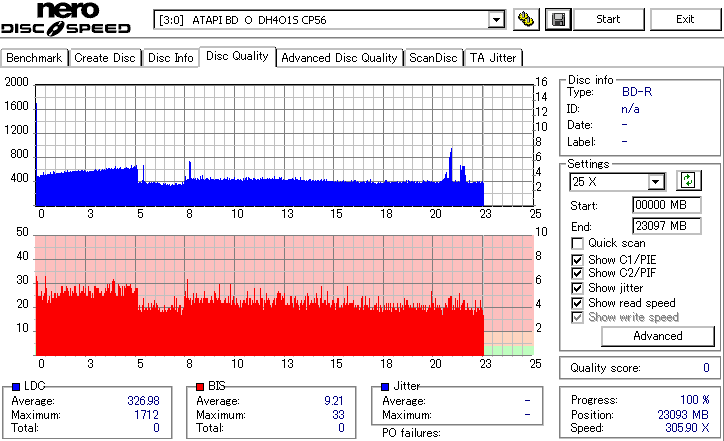The width and height of the screenshot is (724, 441).
Task: Click the red BIS error graph
Action: [x=284, y=296]
